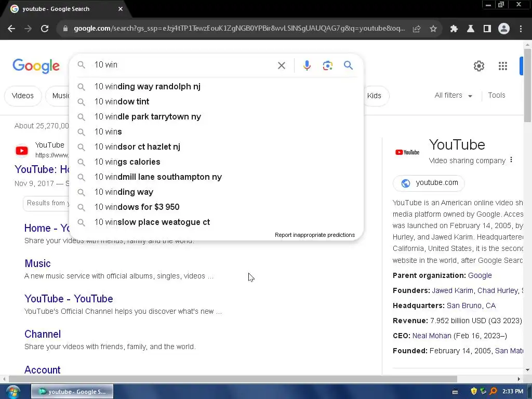View site info lock icon

pyautogui.click(x=65, y=29)
